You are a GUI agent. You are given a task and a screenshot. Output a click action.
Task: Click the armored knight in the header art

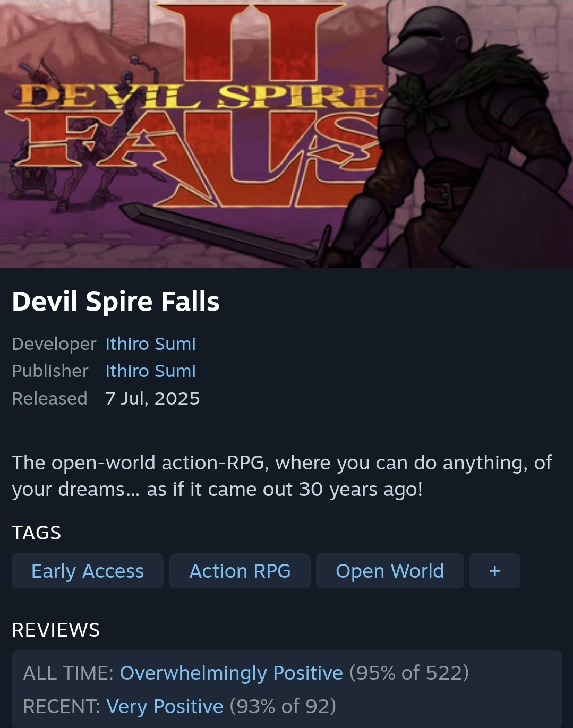[x=451, y=143]
